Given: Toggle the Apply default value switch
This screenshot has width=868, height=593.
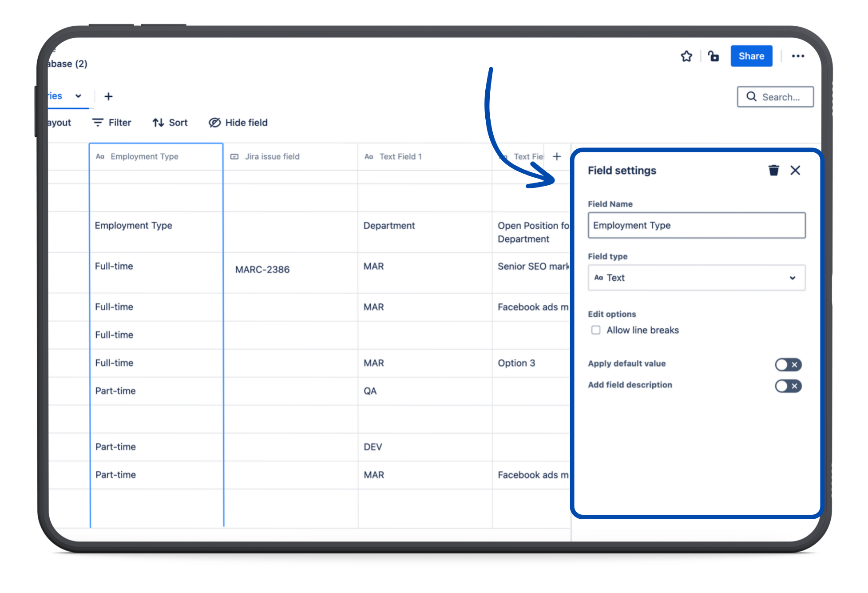Looking at the screenshot, I should 789,364.
